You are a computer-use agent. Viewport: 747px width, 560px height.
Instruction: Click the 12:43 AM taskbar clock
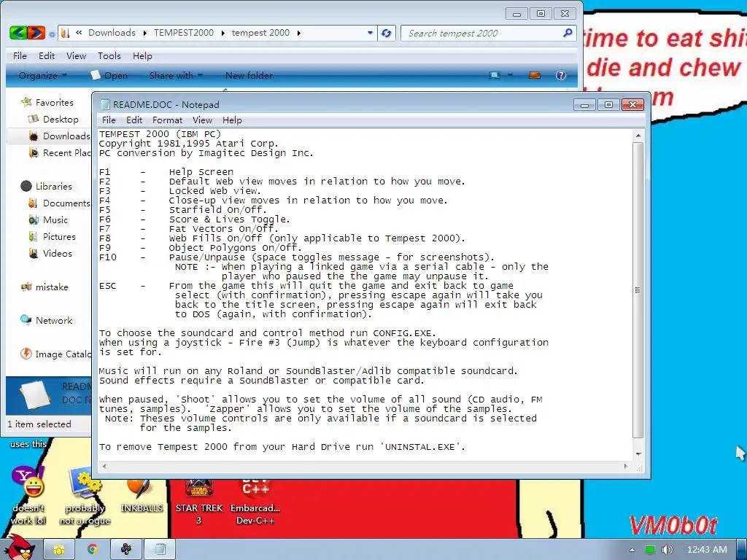[x=707, y=550]
